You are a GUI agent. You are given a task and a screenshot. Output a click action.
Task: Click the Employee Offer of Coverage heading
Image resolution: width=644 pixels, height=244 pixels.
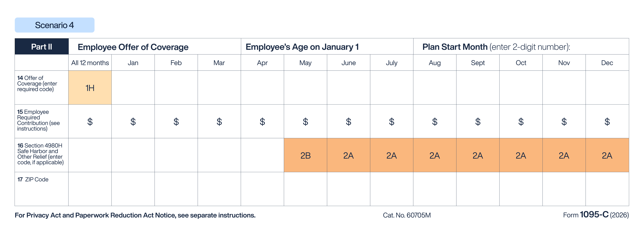pyautogui.click(x=133, y=47)
